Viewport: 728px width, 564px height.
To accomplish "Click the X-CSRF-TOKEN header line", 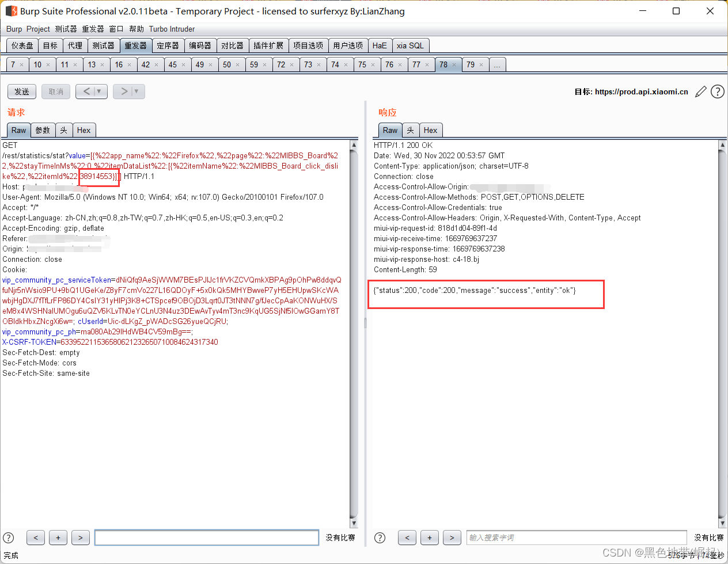I will (x=110, y=342).
